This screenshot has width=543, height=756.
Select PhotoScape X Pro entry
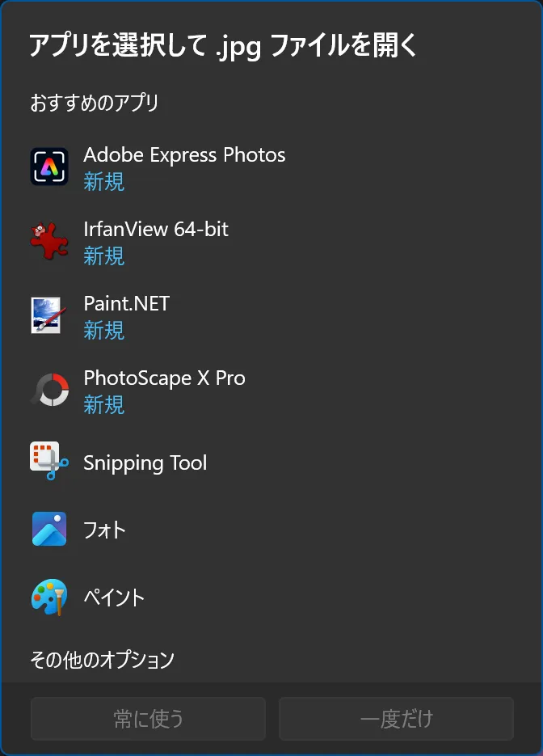click(x=164, y=378)
